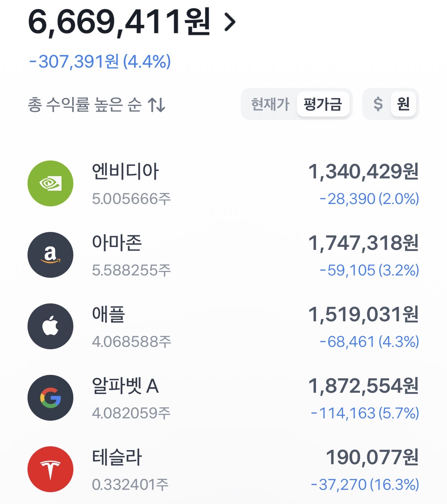Tap the NVIDIA logo icon
This screenshot has height=504, width=447.
(x=50, y=183)
